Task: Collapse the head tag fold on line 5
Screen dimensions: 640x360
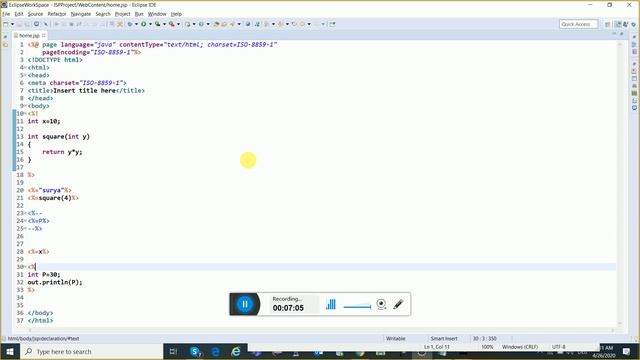Action: coord(25,75)
